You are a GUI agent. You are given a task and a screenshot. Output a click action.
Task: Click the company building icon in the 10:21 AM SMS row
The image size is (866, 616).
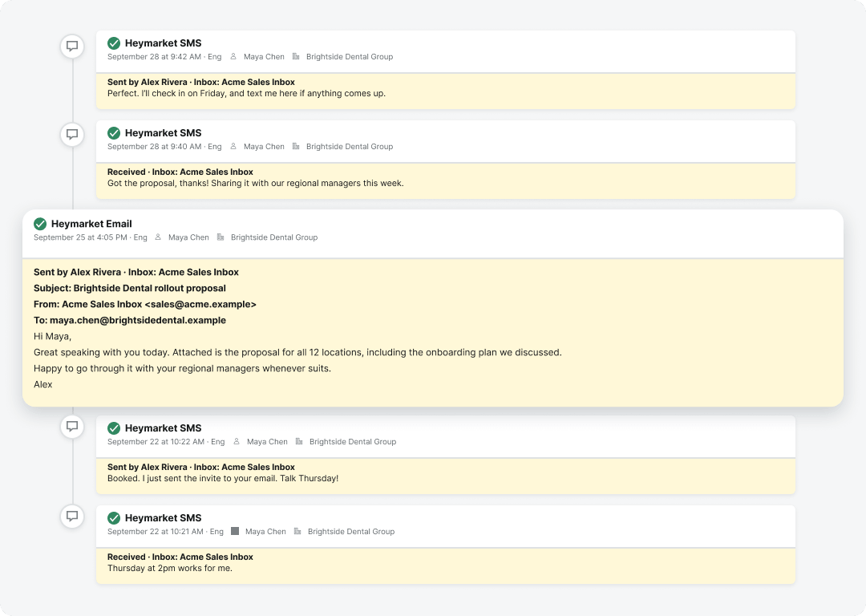pyautogui.click(x=297, y=532)
